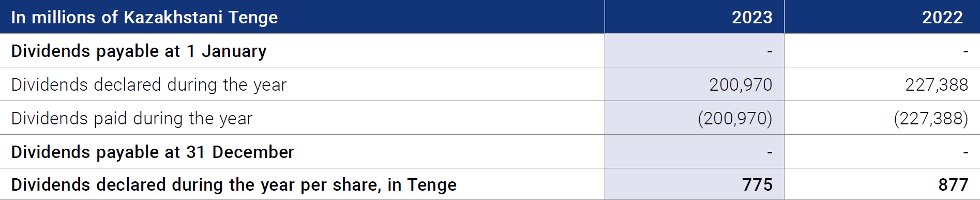Click the 2023 dash for 31 December
Viewport: 980px width, 200px height.
770,152
